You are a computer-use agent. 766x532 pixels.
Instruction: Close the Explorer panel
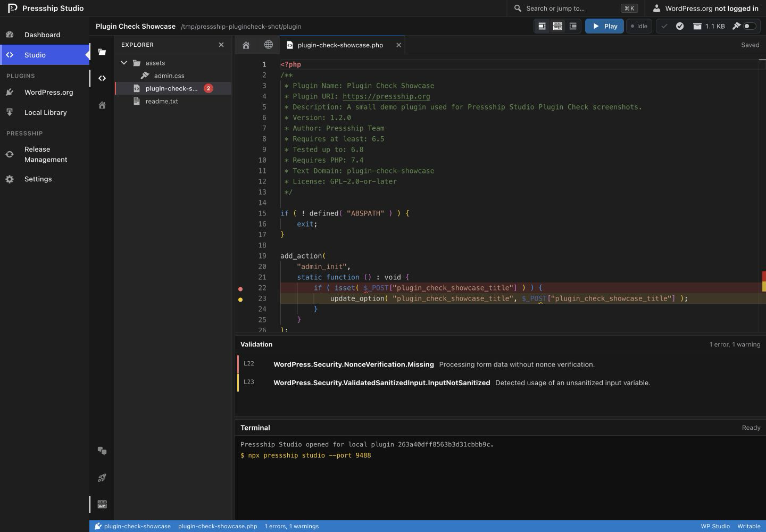pyautogui.click(x=221, y=45)
